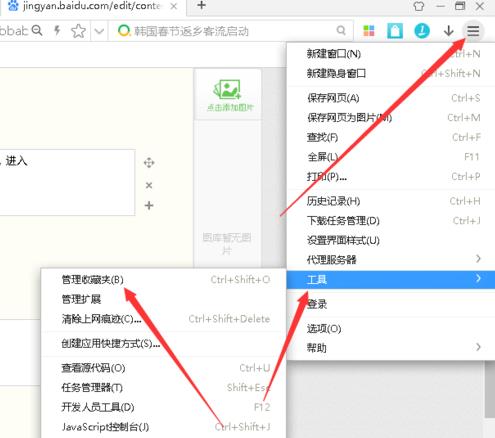
Task: Click magnifier icon in address bar
Action: coord(37,31)
